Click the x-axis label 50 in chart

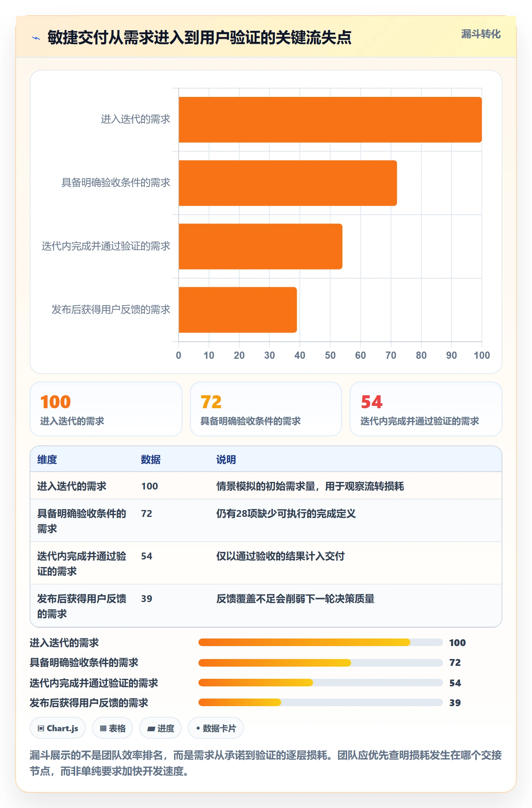click(x=330, y=355)
